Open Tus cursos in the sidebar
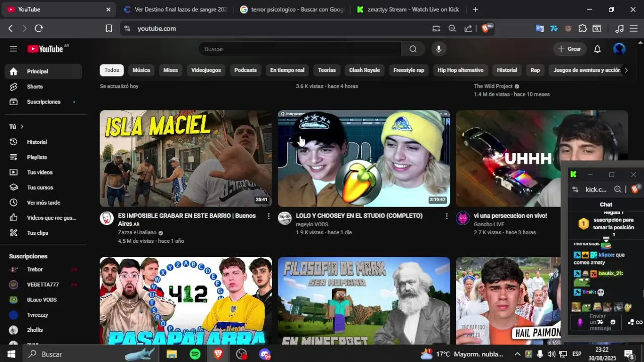644x362 pixels. tap(43, 187)
